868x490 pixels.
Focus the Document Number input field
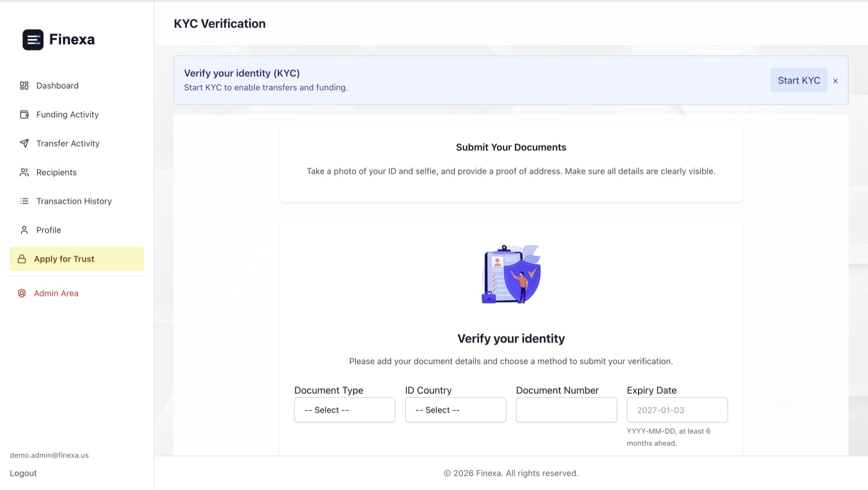point(566,410)
